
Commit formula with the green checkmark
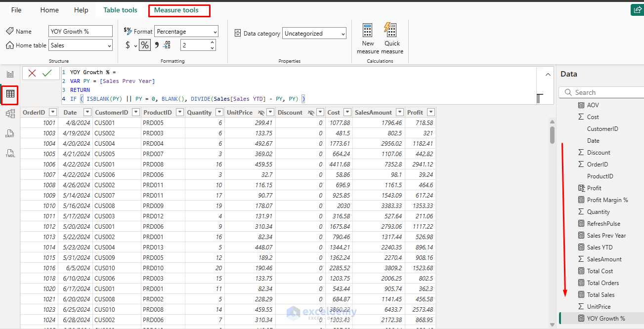pos(47,73)
